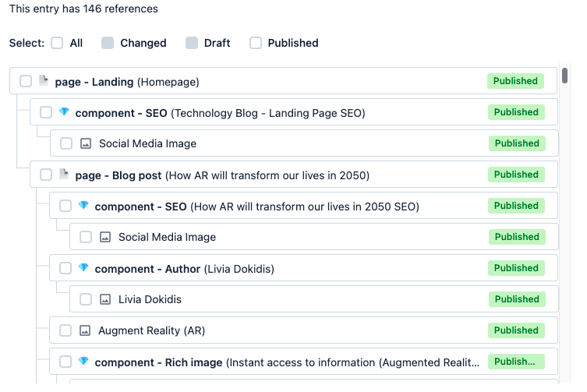This screenshot has height=392, width=587.
Task: Click the diamond icon for component - Author
Action: point(83,268)
